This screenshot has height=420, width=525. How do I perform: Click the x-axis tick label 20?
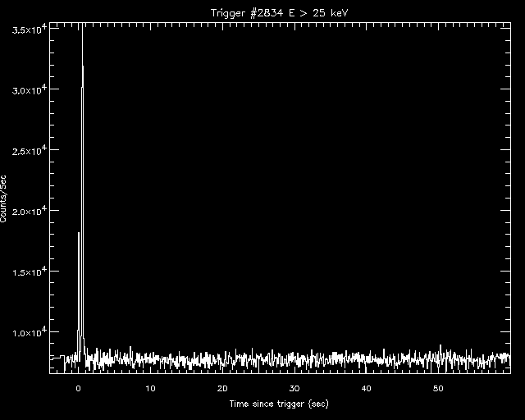(222, 389)
